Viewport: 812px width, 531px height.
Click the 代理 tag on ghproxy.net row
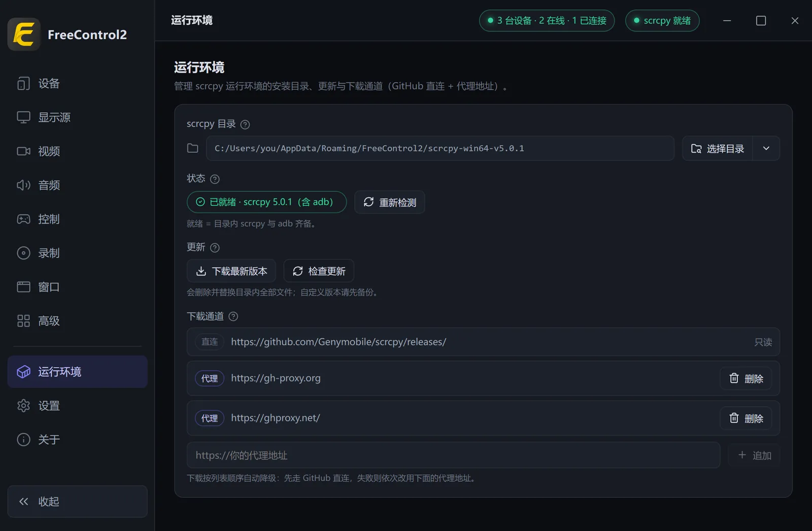tap(209, 418)
